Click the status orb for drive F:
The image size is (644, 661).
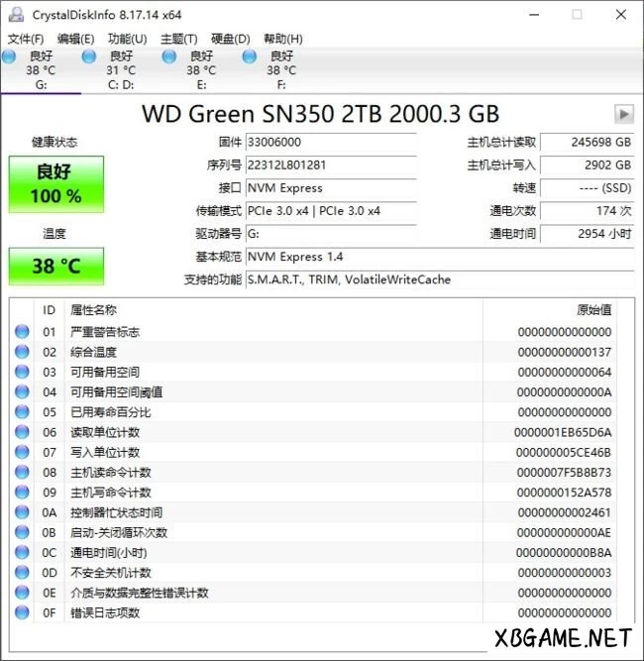tap(250, 57)
